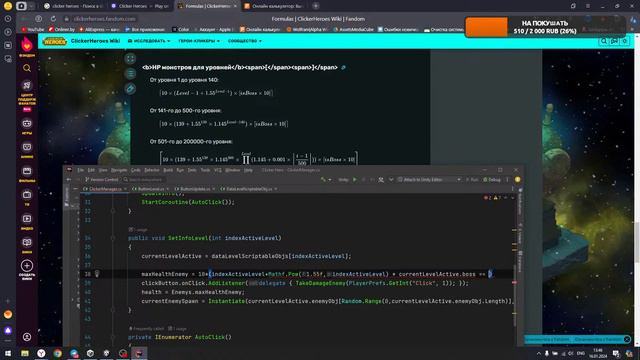Open Attach to Unity Editor configuration dropdown
Viewport: 640px width, 360px height.
point(429,180)
